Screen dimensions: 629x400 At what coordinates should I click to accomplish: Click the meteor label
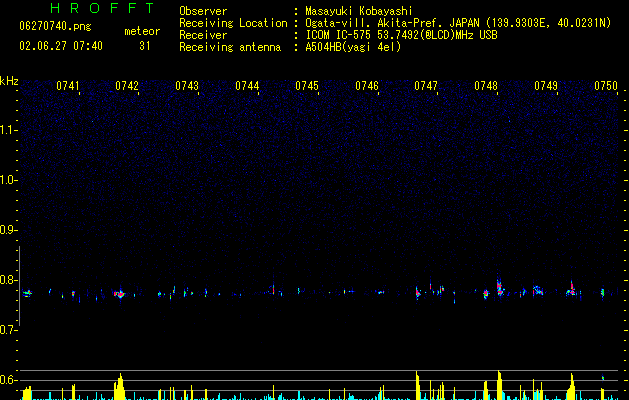[142, 31]
